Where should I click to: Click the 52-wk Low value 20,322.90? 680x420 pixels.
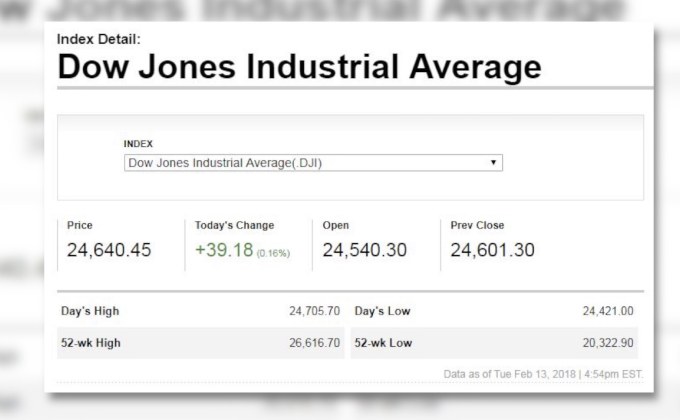click(608, 342)
